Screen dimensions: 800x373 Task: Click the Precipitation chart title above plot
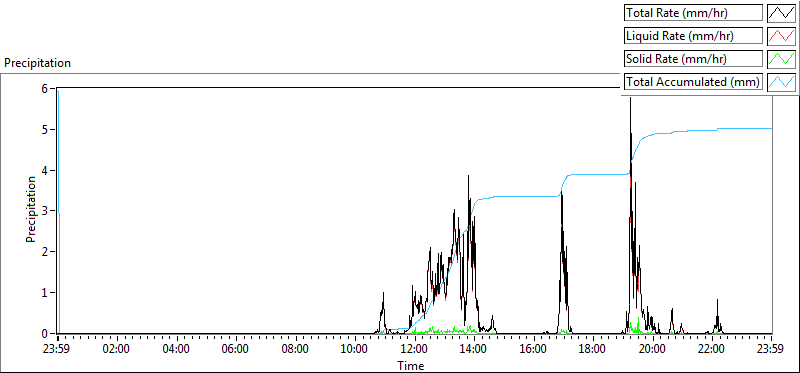click(37, 63)
